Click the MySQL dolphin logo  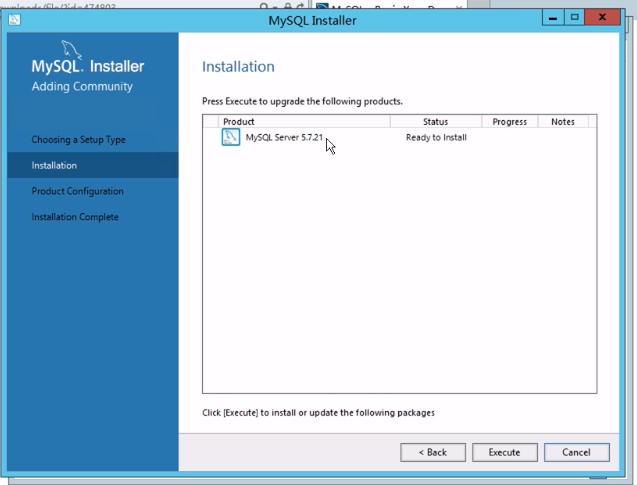[71, 50]
